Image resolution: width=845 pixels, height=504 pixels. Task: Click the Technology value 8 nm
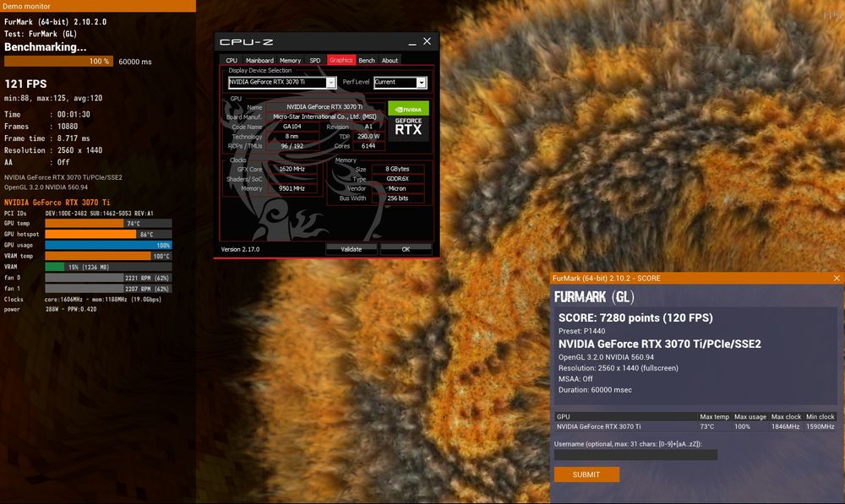tap(292, 136)
